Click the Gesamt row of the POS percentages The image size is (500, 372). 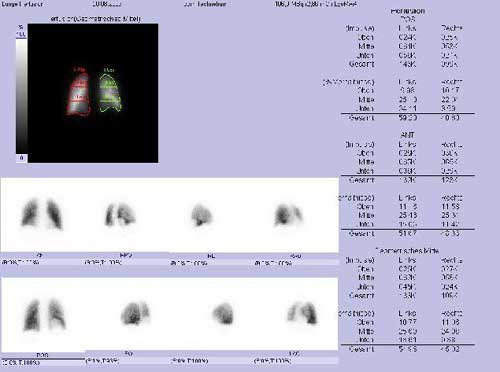click(407, 118)
